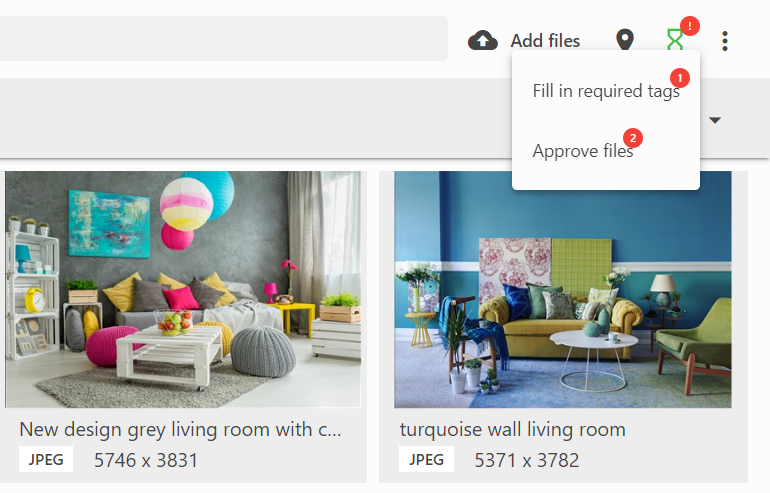The width and height of the screenshot is (770, 493).
Task: Expand the dropdown arrow beside the menu
Action: click(715, 120)
